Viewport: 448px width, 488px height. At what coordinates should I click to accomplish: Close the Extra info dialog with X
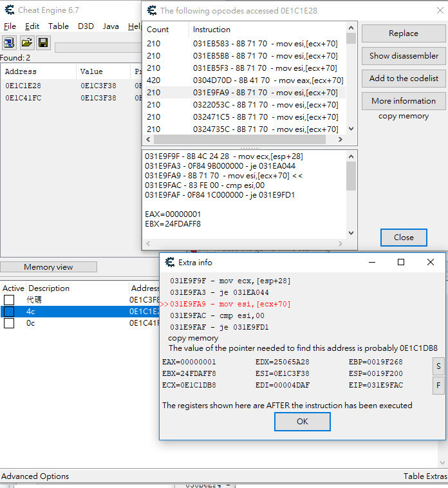coord(431,262)
